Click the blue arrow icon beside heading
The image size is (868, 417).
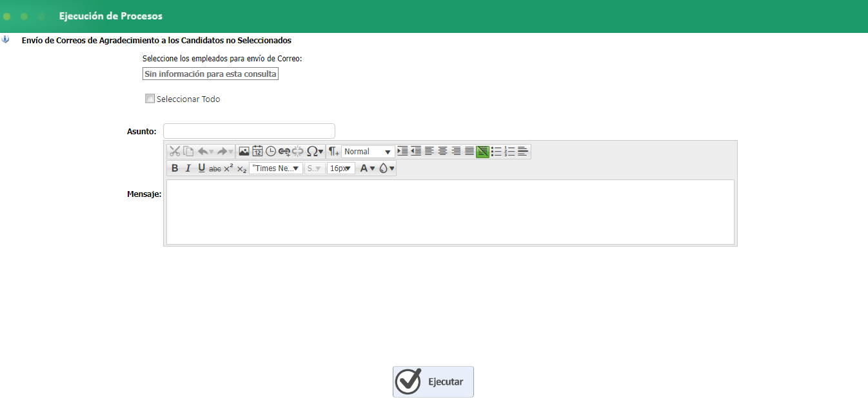pos(6,39)
